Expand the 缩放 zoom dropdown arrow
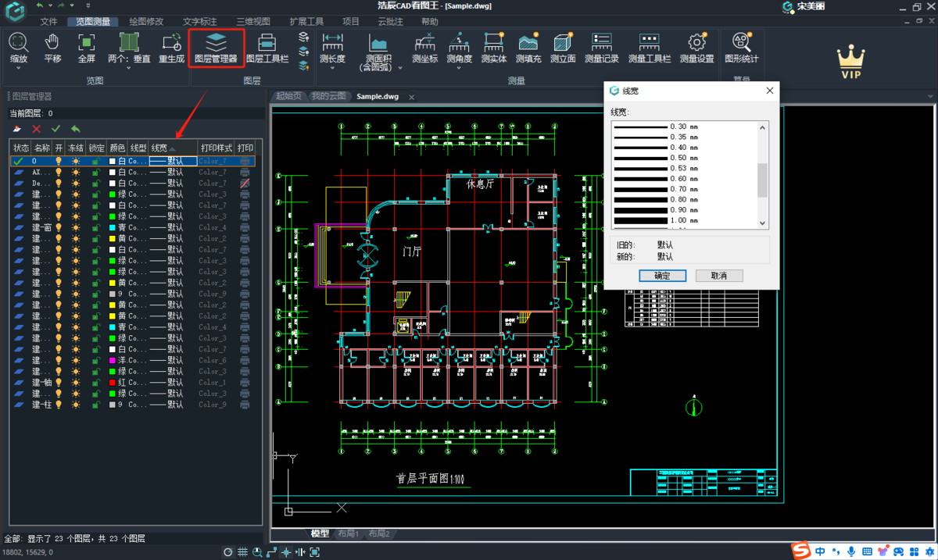Viewport: 938px width, 560px height. [18, 69]
